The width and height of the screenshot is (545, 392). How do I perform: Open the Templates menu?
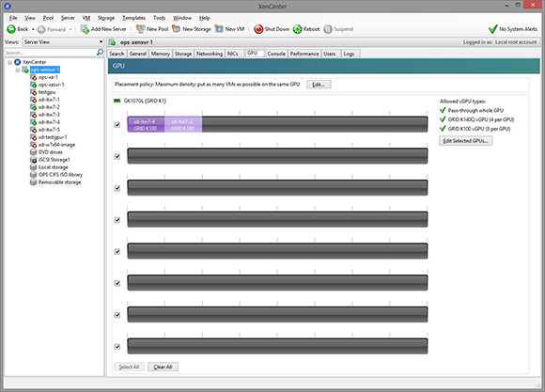click(133, 18)
